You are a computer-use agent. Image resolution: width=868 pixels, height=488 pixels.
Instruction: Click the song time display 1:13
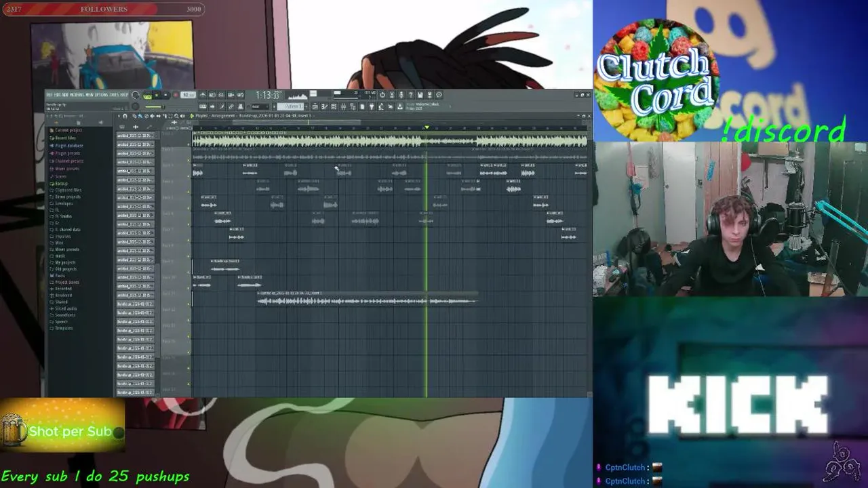(x=267, y=95)
